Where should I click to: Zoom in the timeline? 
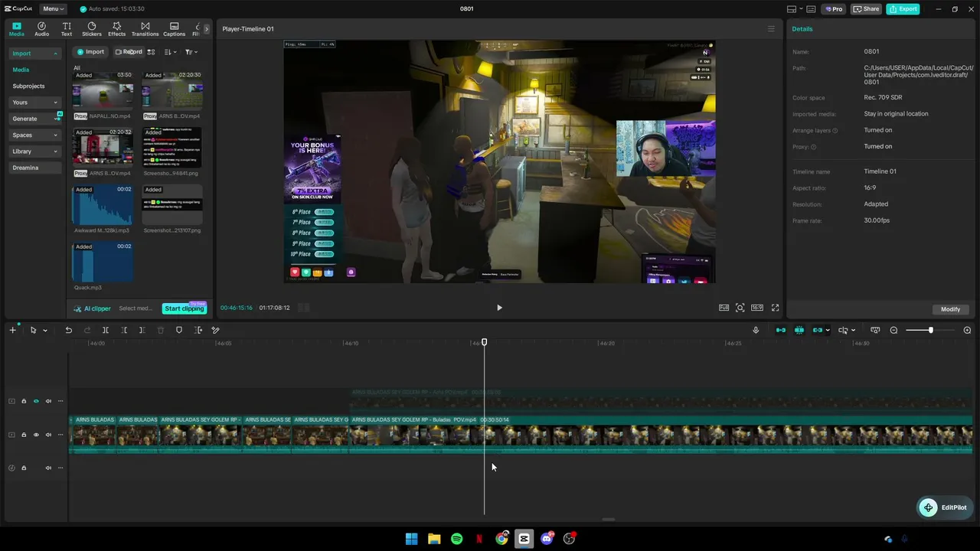(967, 331)
